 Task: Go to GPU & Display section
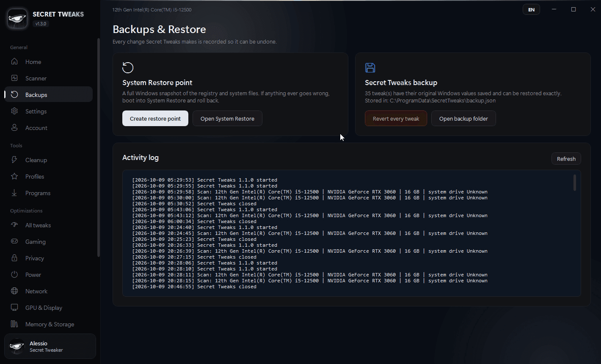pyautogui.click(x=48, y=308)
